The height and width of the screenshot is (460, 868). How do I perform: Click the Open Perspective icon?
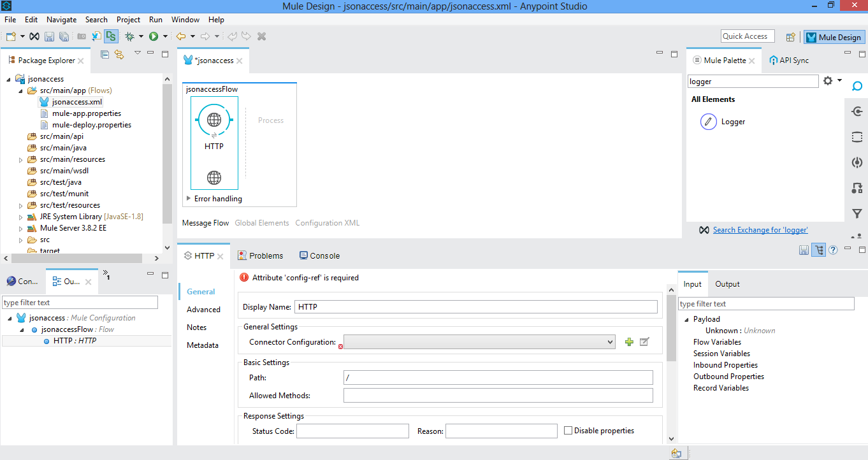(x=790, y=37)
